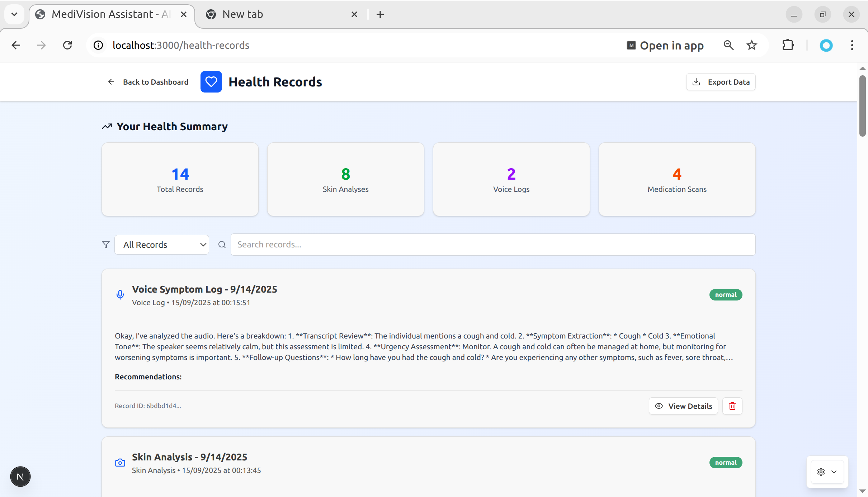Click Back to Dashboard link
Image resolution: width=868 pixels, height=497 pixels.
click(148, 82)
